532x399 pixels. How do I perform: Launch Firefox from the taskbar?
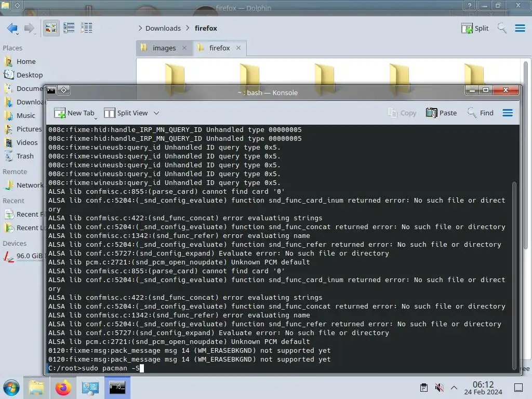(x=63, y=388)
